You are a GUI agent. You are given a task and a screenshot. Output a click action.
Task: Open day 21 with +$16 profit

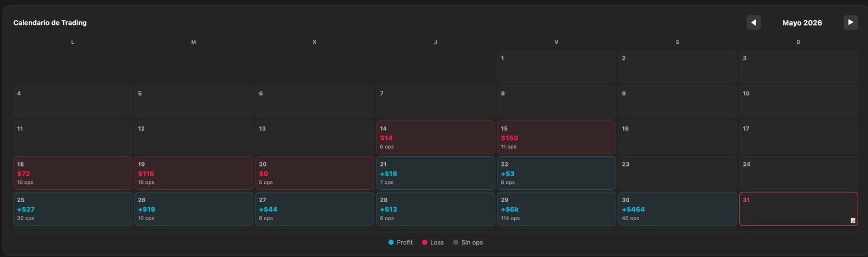pyautogui.click(x=436, y=173)
